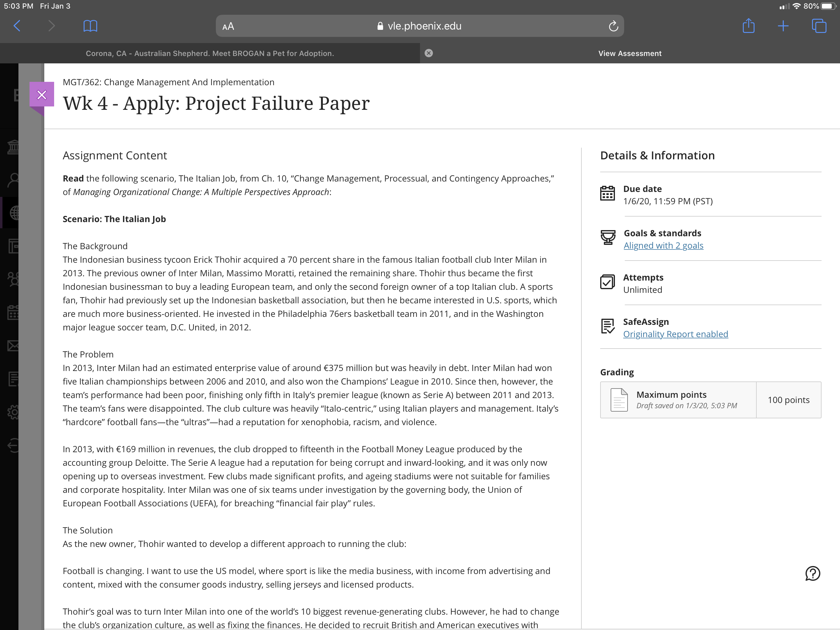Add a new Safari tab with plus
This screenshot has width=840, height=630.
[783, 26]
